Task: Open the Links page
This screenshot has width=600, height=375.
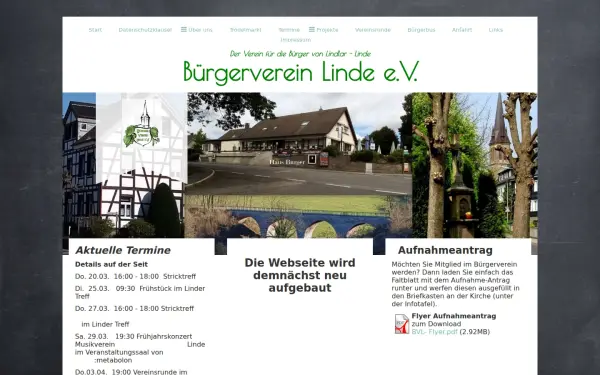Action: click(496, 30)
